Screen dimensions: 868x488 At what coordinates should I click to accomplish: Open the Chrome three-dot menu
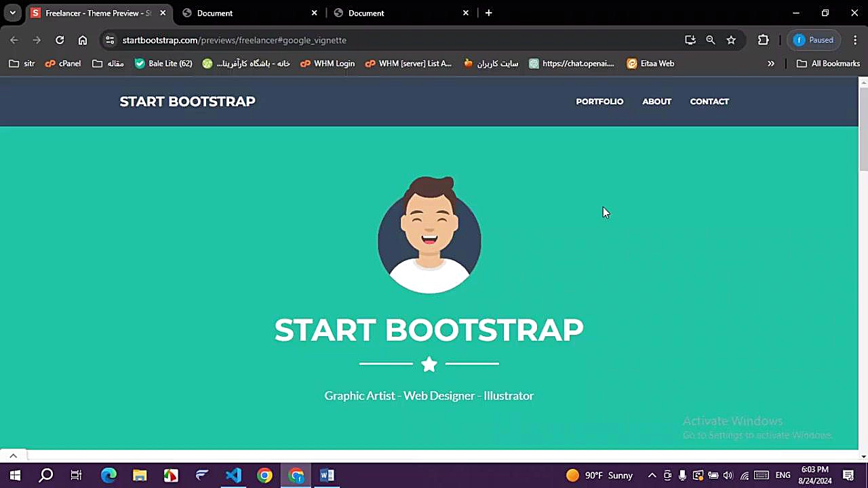(x=855, y=40)
